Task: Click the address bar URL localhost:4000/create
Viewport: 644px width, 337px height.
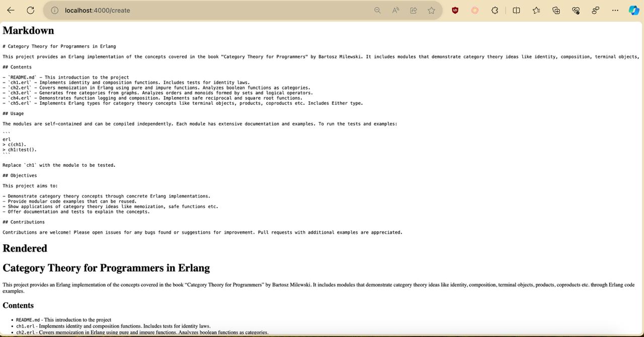Action: [98, 10]
